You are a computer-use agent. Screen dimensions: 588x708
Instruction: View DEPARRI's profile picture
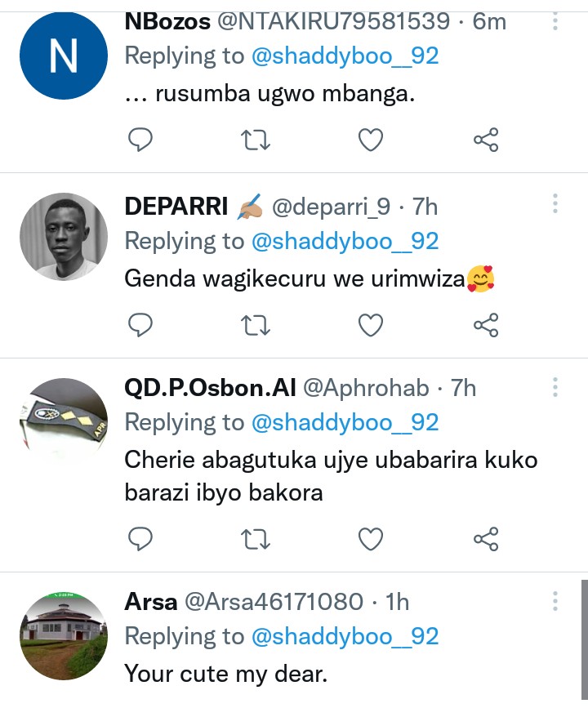click(x=64, y=237)
